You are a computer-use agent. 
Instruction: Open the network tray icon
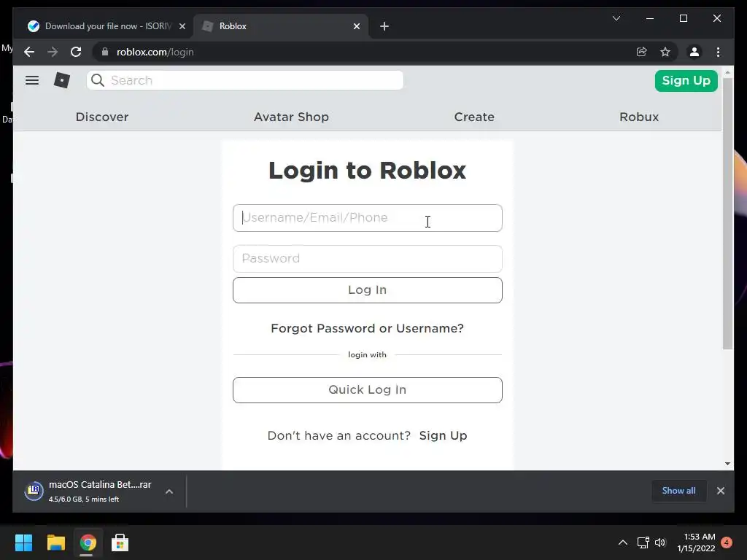tap(643, 542)
